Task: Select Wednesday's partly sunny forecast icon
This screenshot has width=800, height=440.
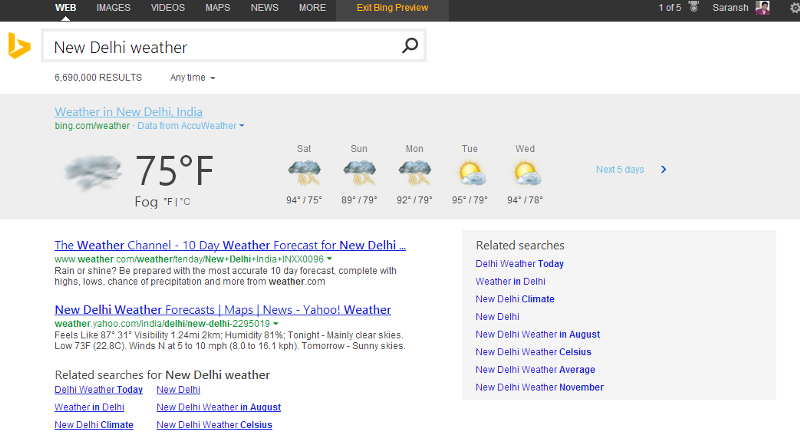Action: tap(526, 173)
